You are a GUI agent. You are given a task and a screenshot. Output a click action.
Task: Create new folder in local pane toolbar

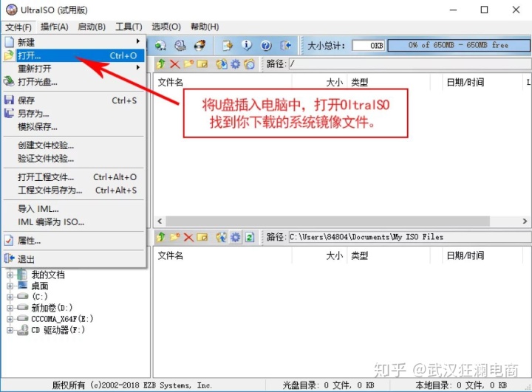(x=174, y=237)
